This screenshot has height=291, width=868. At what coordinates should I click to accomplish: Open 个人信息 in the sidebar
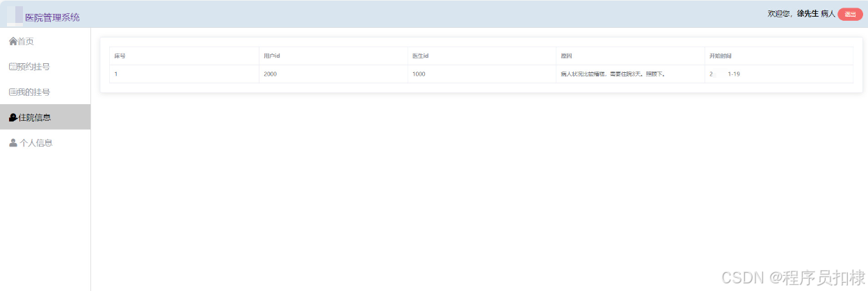[45, 143]
